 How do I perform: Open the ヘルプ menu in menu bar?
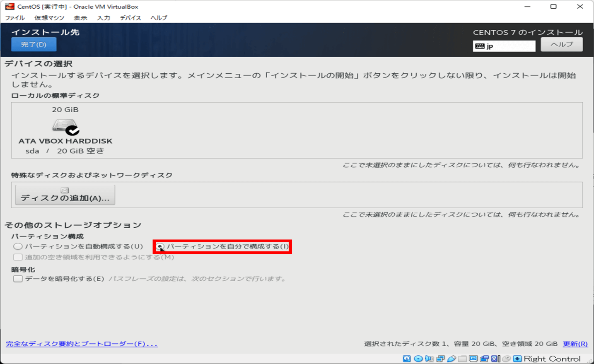coord(159,18)
